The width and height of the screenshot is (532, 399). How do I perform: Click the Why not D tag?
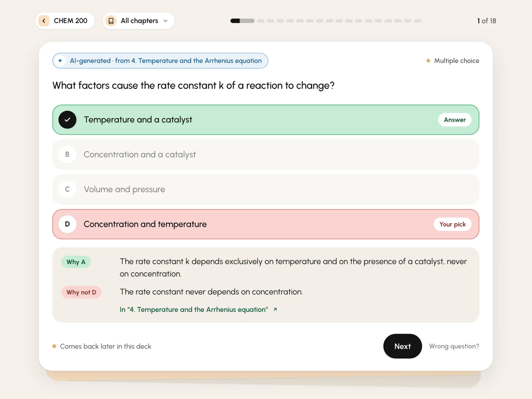pyautogui.click(x=81, y=292)
